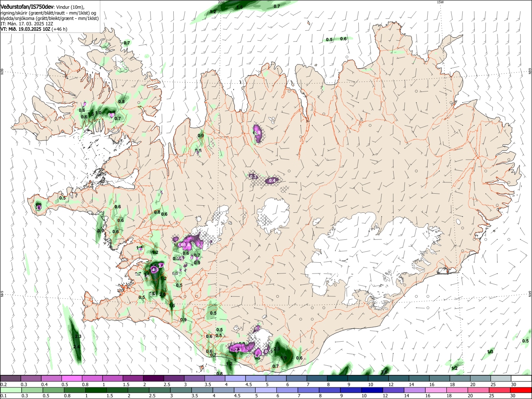The width and height of the screenshot is (532, 399).
Task: Click the 15W longitude label
Action: 440,2
